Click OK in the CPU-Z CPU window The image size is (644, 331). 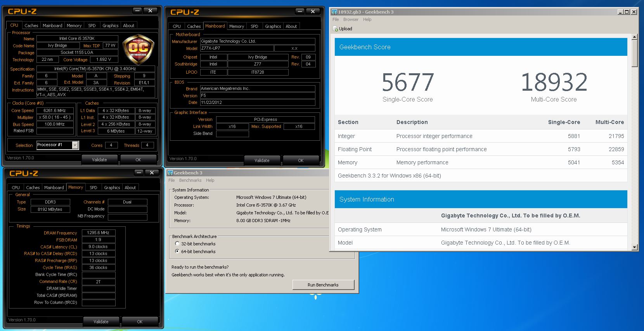pos(138,160)
